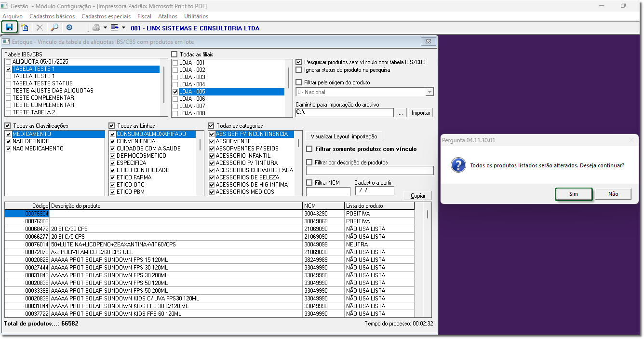Click the Search magnifier icon
Screen dimensions: 644x339
click(54, 28)
